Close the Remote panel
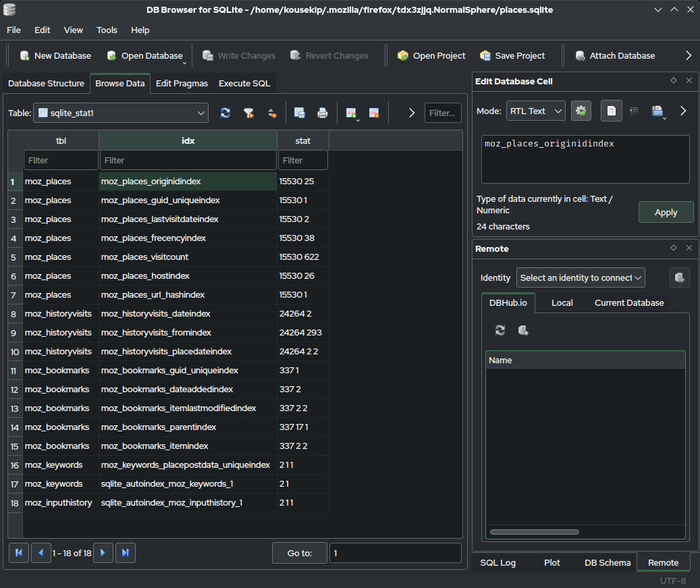700x588 pixels. [689, 248]
